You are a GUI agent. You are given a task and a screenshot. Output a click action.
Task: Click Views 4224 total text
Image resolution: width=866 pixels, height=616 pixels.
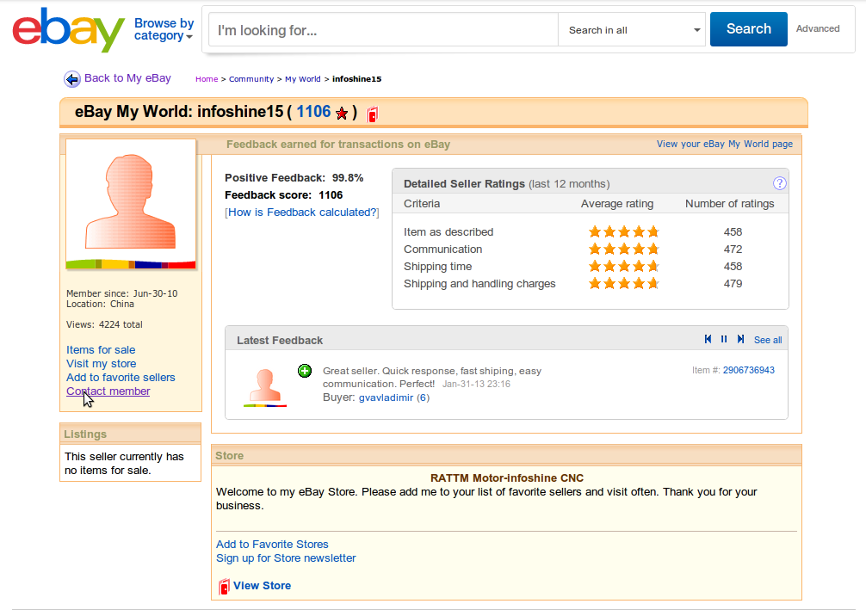104,324
